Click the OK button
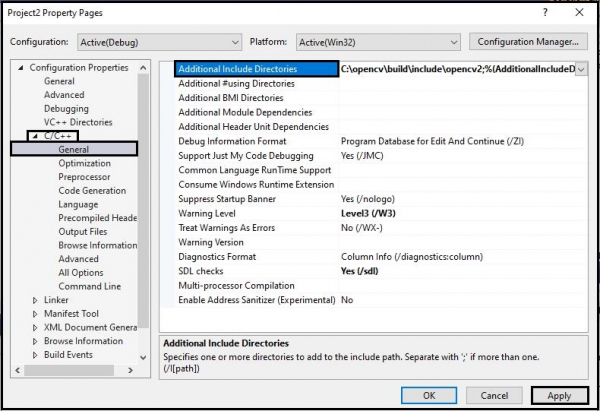Screen dimensions: 600x411 [x=429, y=395]
